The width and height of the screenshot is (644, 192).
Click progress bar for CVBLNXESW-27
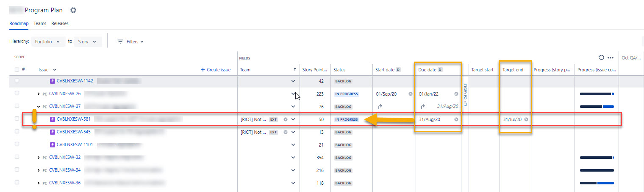(x=597, y=107)
